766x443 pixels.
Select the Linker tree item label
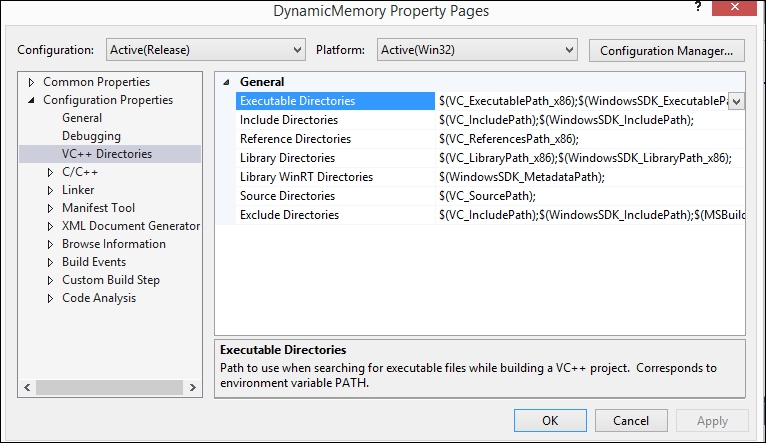point(78,190)
